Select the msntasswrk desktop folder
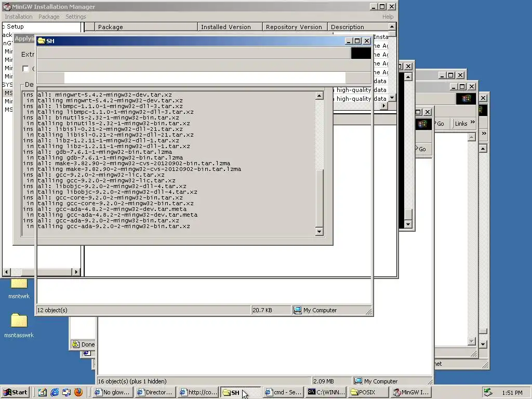 tap(19, 326)
